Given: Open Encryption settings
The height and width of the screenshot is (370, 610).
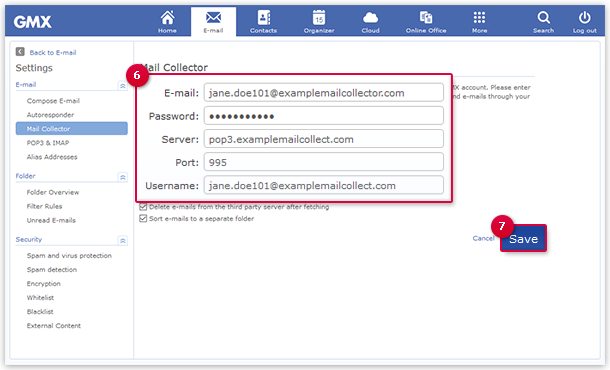Looking at the screenshot, I should 44,284.
